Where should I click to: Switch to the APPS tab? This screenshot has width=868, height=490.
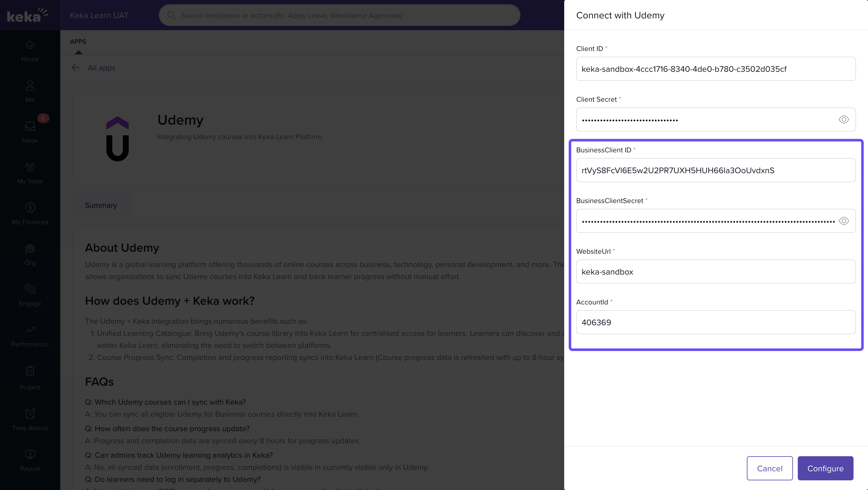click(78, 41)
